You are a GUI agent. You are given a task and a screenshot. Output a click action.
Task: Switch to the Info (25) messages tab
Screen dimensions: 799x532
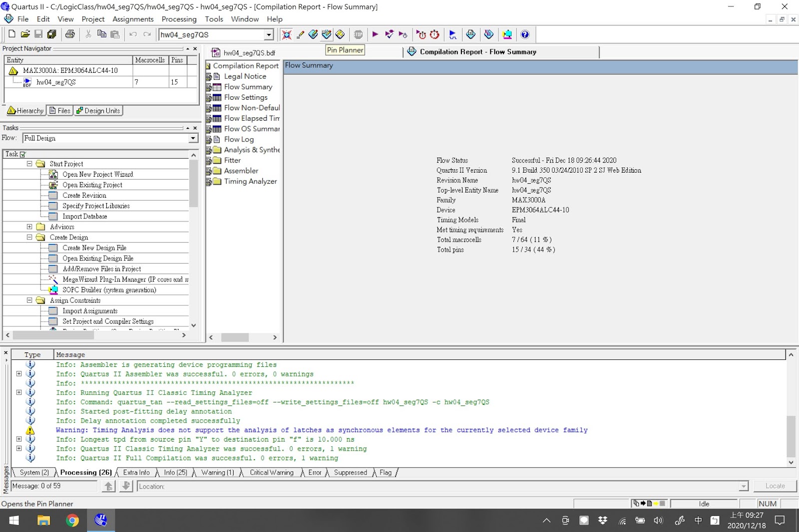(x=175, y=473)
